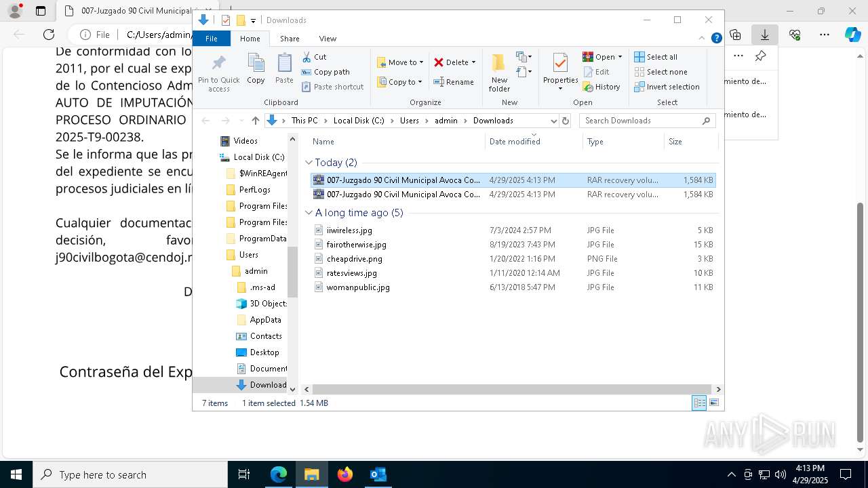Viewport: 868px width, 488px height.
Task: Sort files by Size column
Action: point(690,142)
